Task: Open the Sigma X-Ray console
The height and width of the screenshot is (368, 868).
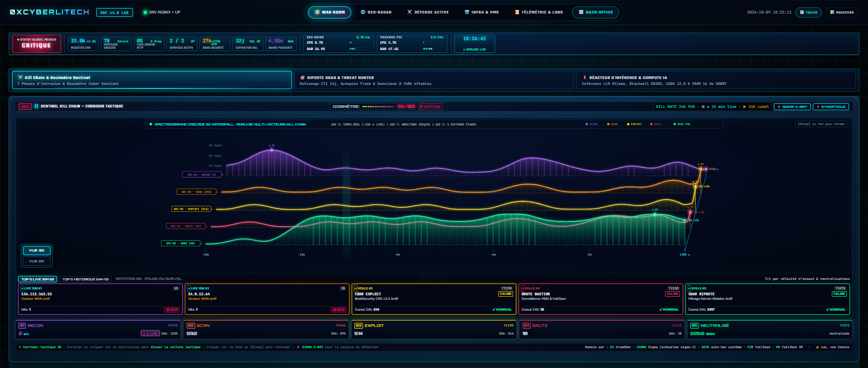Action: pyautogui.click(x=792, y=107)
